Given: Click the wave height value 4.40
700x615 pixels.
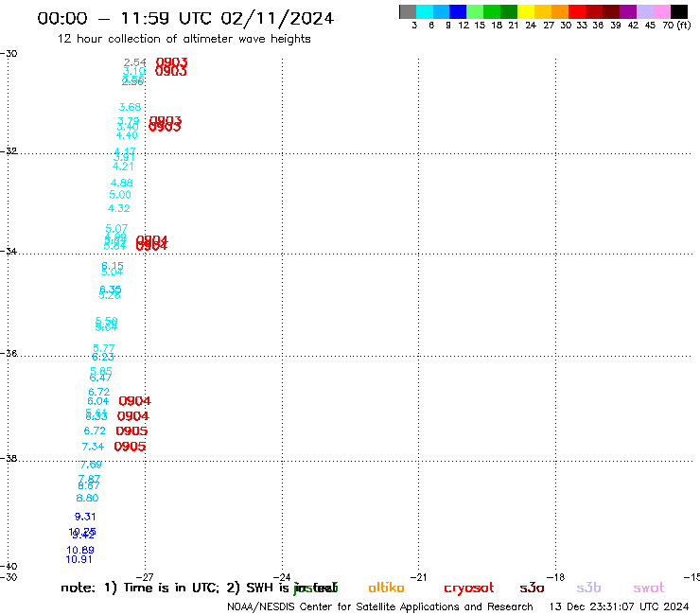Looking at the screenshot, I should pyautogui.click(x=127, y=135).
